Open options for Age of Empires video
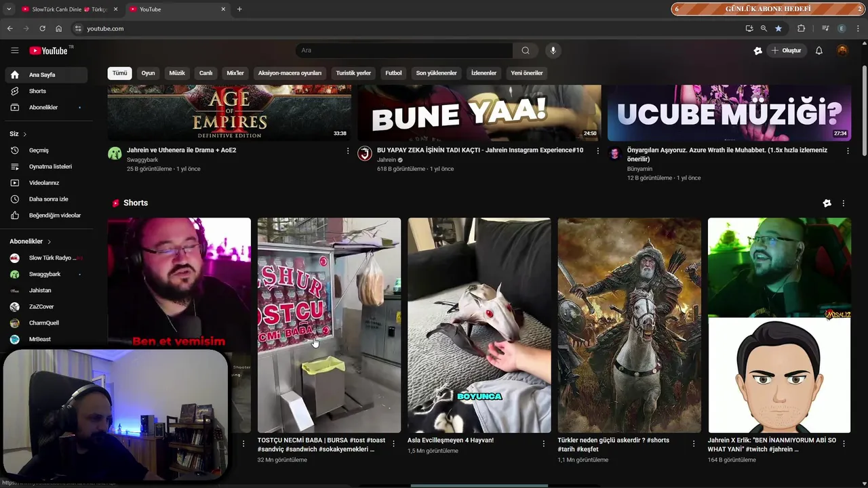This screenshot has height=488, width=868. tap(348, 150)
